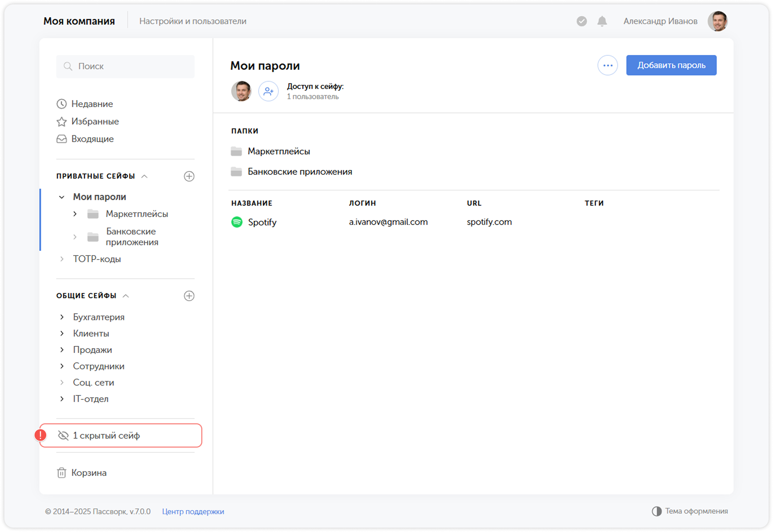Open Недавние section
Screen dimensions: 773x532
click(92, 104)
